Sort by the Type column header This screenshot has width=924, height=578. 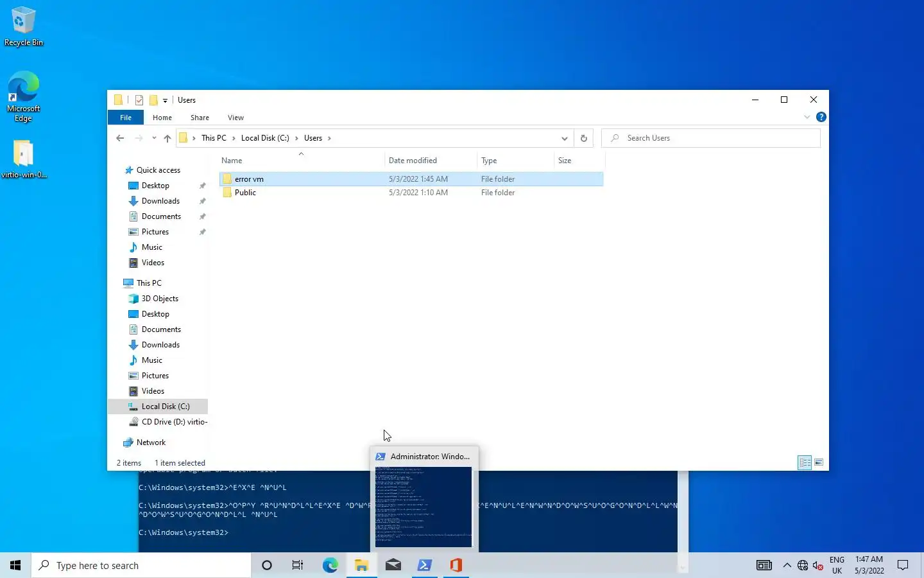[515, 161]
